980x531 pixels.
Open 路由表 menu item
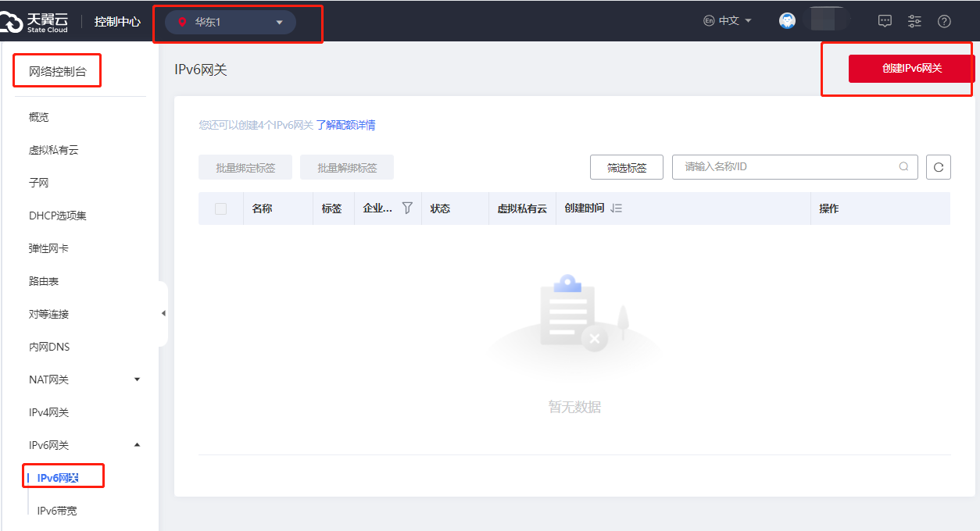pos(44,281)
